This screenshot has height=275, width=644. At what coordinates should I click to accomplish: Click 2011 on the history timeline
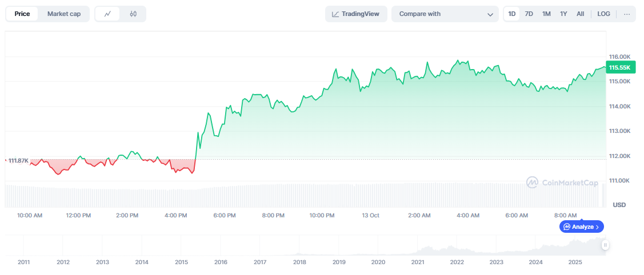(x=23, y=262)
